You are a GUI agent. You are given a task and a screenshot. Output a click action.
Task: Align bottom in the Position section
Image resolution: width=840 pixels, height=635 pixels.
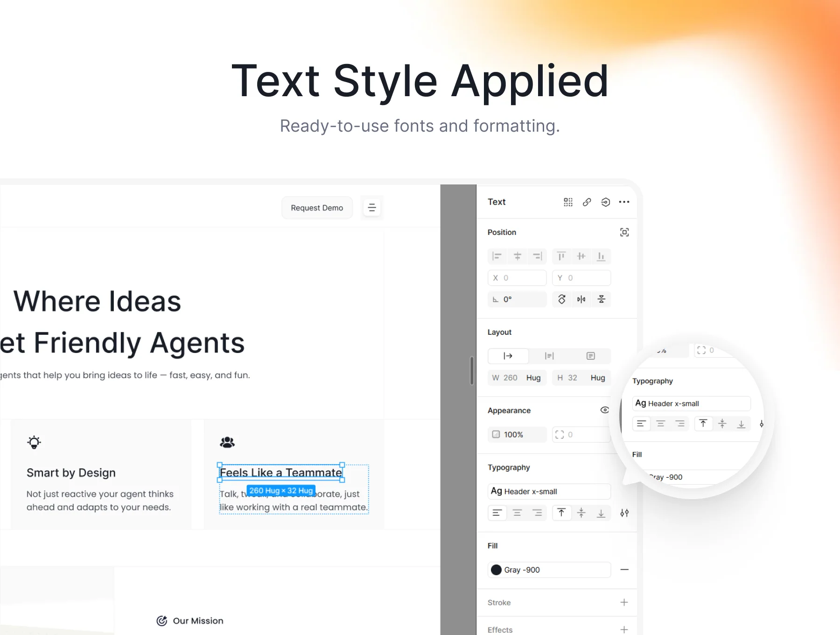pyautogui.click(x=601, y=256)
